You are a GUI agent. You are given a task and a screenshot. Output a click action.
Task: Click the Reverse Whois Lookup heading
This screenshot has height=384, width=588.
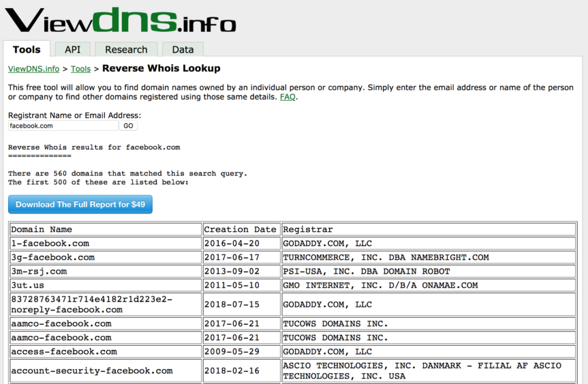click(161, 68)
